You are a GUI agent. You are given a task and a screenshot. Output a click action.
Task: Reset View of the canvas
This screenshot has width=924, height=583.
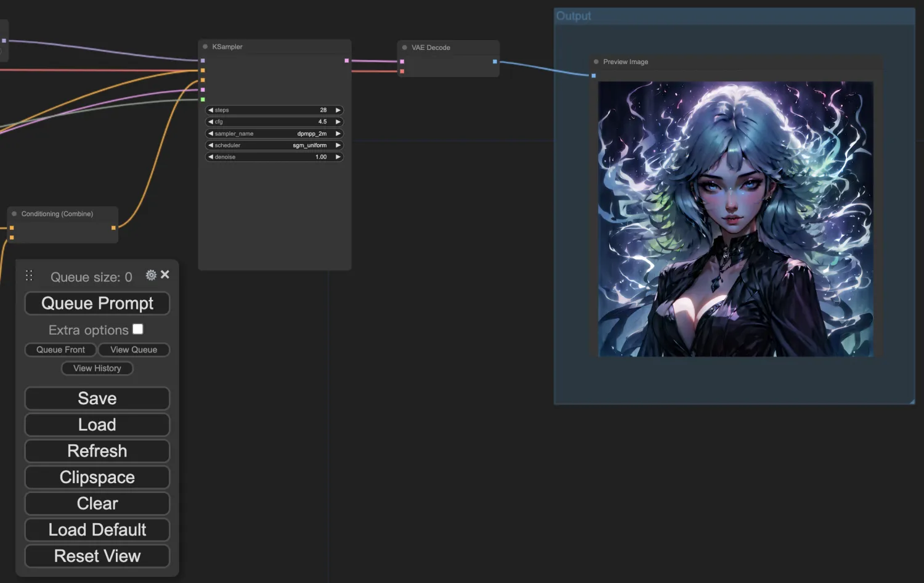click(x=97, y=556)
